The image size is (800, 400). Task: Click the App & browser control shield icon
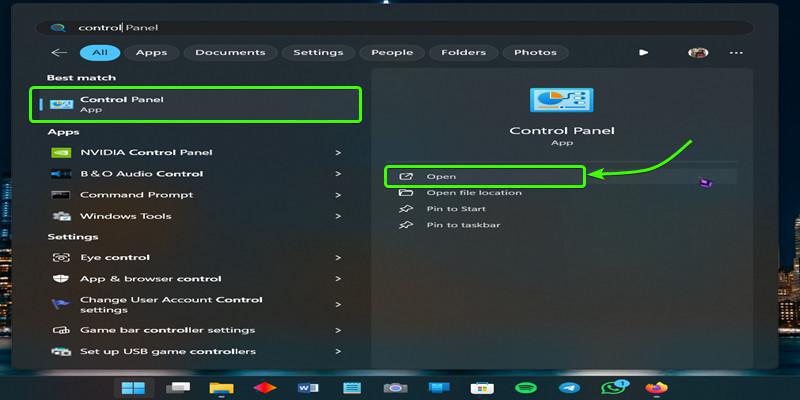point(61,279)
